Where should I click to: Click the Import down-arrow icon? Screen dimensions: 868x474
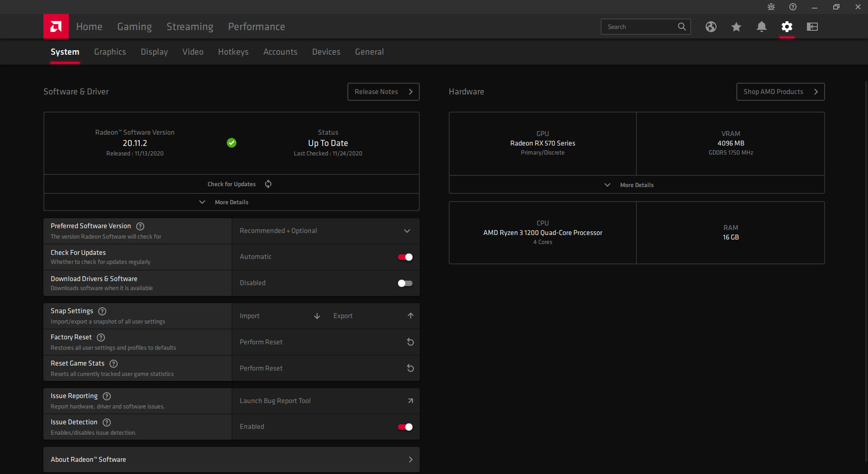point(317,316)
